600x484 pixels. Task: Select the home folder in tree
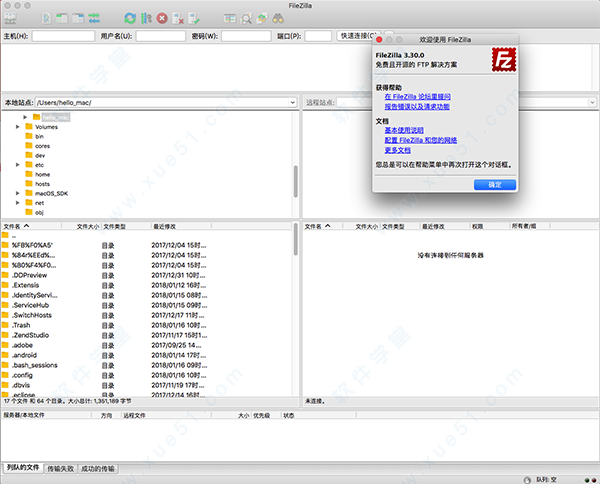(42, 174)
